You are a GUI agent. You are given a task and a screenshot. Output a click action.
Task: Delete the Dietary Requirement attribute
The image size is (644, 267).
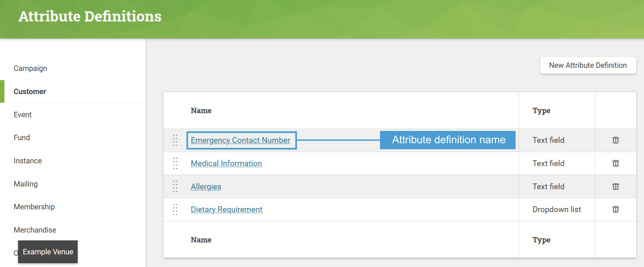[615, 209]
